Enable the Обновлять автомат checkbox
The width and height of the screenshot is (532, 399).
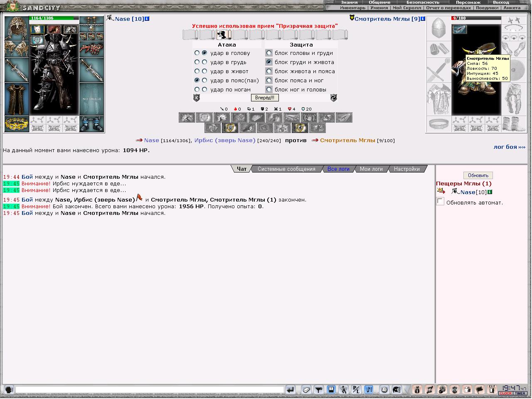pyautogui.click(x=440, y=202)
